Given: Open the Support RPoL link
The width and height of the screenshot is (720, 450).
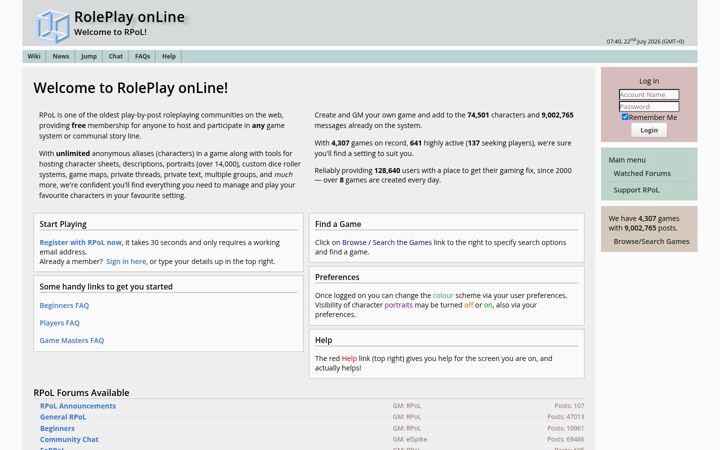Looking at the screenshot, I should 636,190.
